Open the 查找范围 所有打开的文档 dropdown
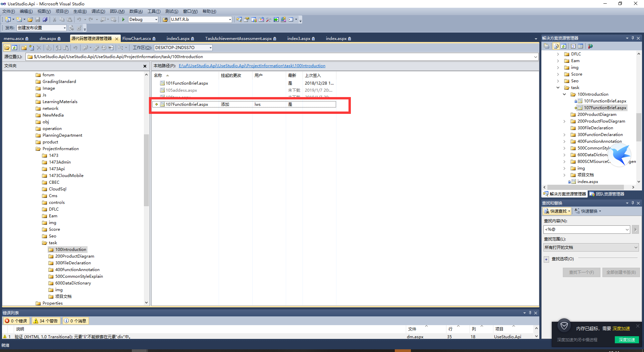 point(591,248)
